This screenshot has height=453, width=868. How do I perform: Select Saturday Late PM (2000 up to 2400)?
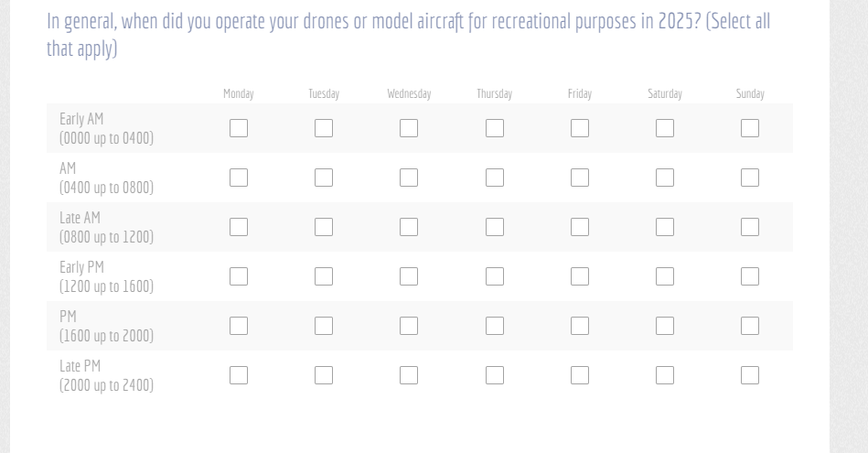pos(665,375)
